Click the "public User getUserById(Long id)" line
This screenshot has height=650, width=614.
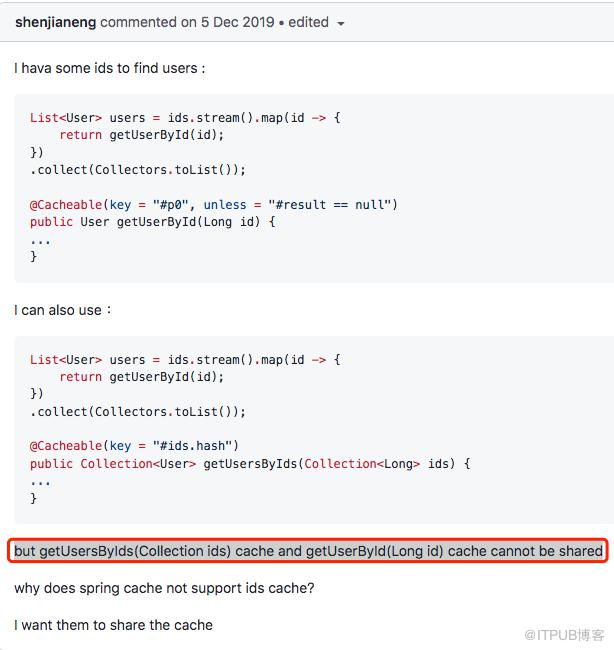tap(152, 221)
